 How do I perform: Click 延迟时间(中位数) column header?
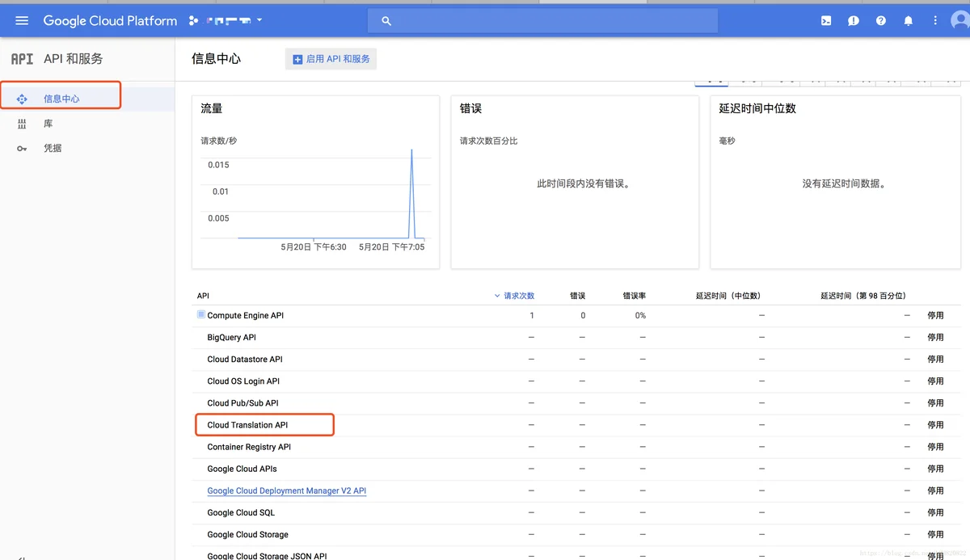[x=728, y=296]
